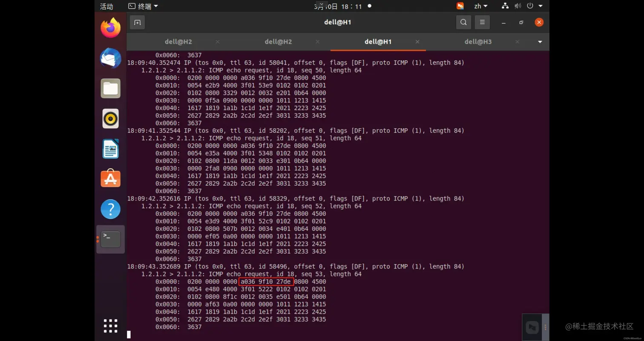Click the power icon in top bar
The image size is (644, 341).
click(530, 6)
